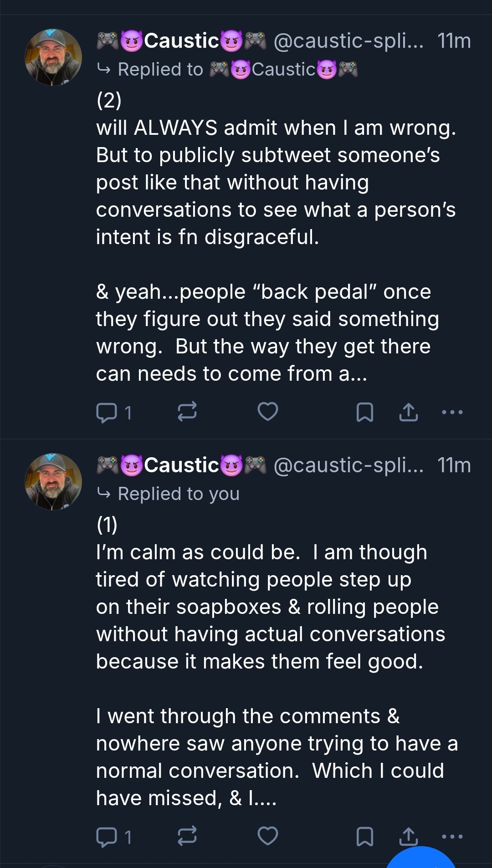Open Caustic display name on first post
Viewport: 492px width, 868px height.
pos(182,41)
